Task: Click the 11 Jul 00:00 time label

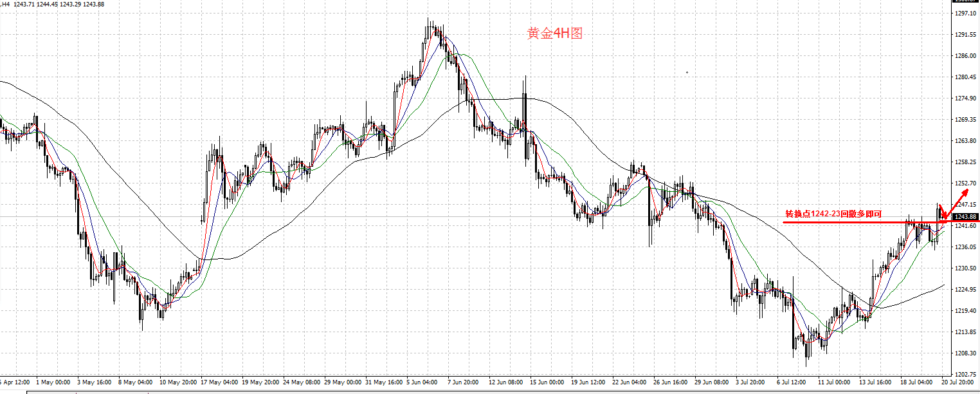Action: [833, 382]
